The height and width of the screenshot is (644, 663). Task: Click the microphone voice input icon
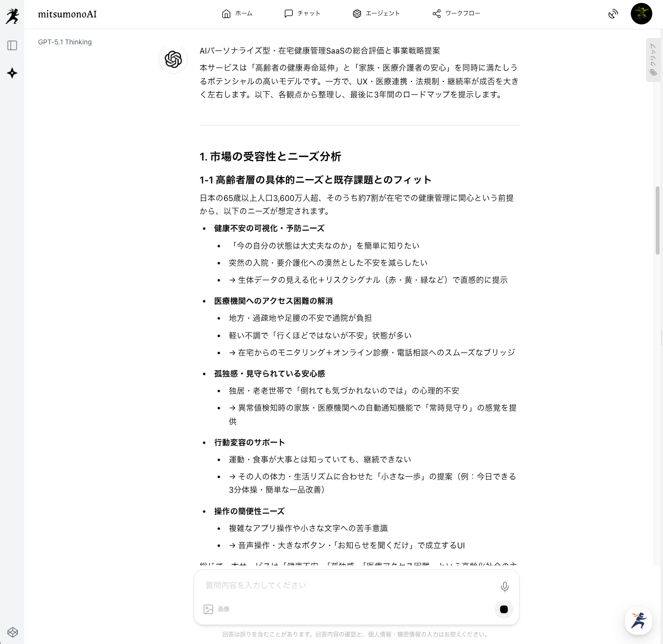(x=504, y=586)
